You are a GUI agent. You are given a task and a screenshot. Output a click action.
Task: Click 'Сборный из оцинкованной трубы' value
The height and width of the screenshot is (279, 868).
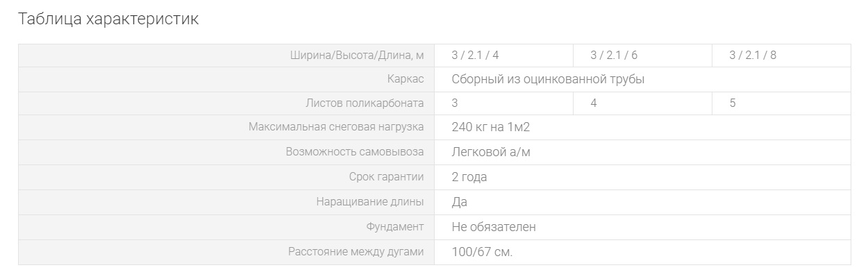pos(548,80)
